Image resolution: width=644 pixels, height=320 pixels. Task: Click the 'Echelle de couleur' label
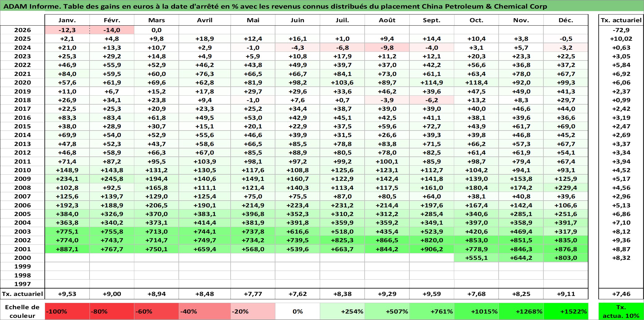(x=23, y=311)
